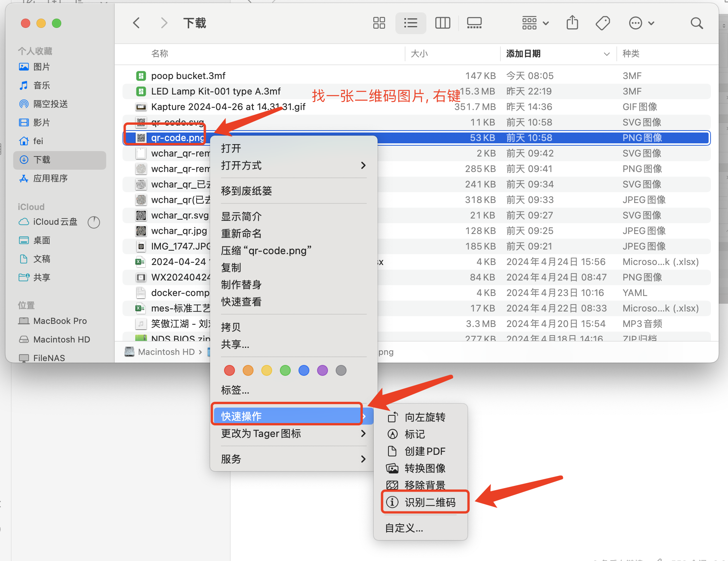The width and height of the screenshot is (728, 561).
Task: Choose 共享... from context menu
Action: click(x=293, y=344)
